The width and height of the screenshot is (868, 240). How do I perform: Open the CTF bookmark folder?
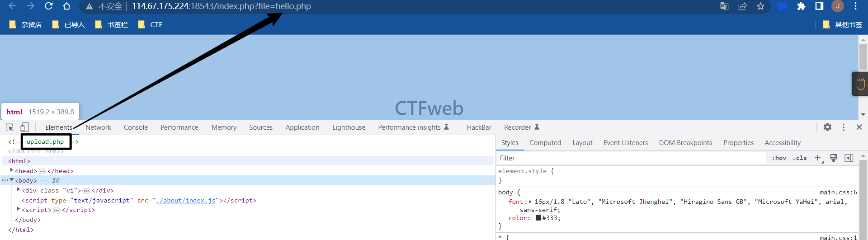(151, 24)
